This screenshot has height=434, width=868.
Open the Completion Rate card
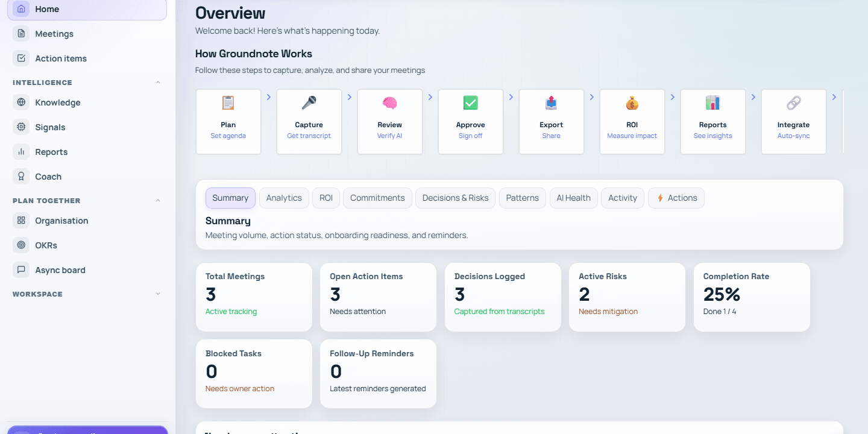pyautogui.click(x=752, y=297)
